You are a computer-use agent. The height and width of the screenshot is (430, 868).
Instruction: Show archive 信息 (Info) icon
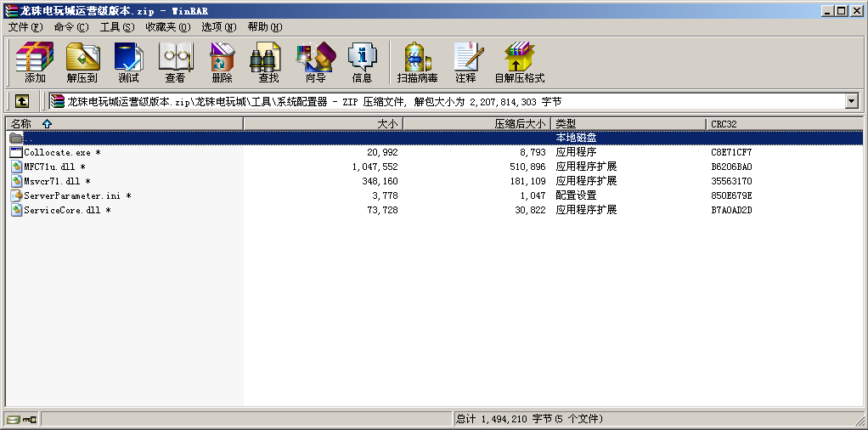point(362,61)
